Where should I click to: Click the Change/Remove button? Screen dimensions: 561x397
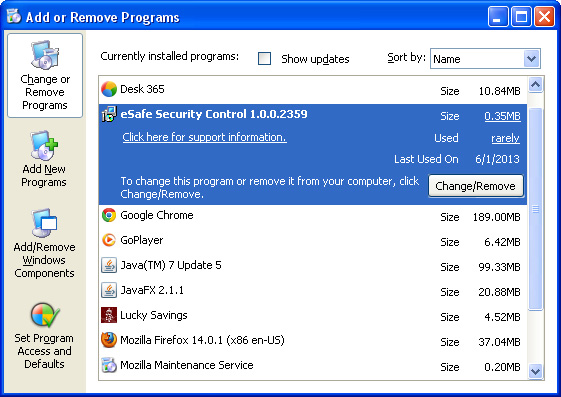click(475, 186)
